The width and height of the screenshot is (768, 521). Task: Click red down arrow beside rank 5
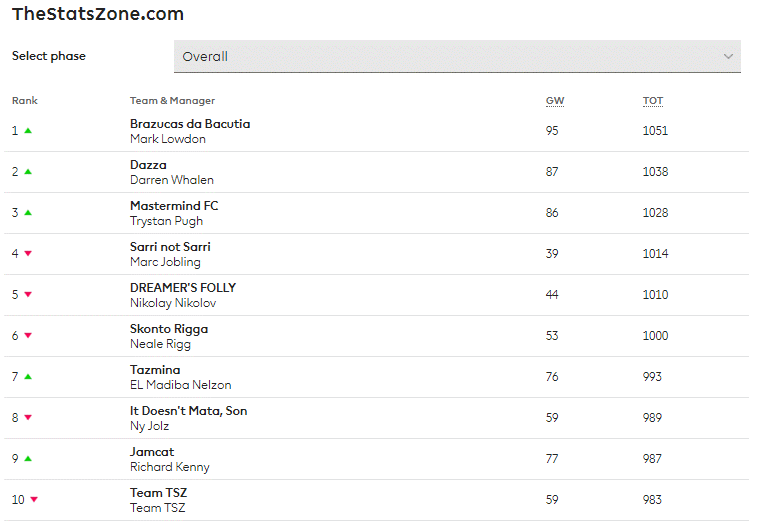tap(28, 295)
